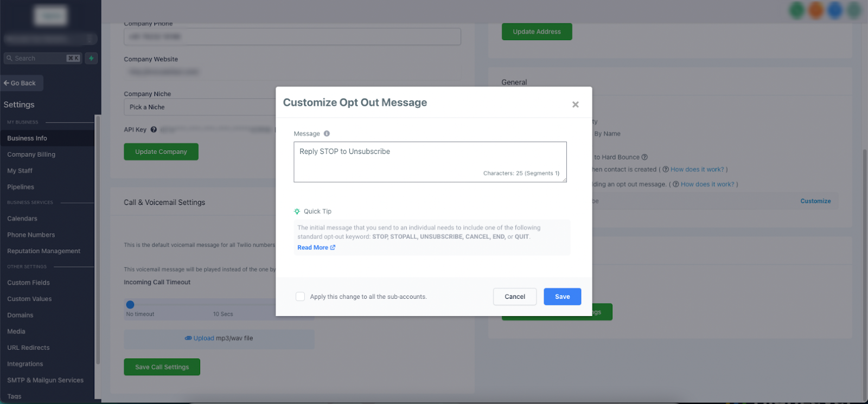The width and height of the screenshot is (868, 404).
Task: Close the Customize Opt Out Message dialog
Action: coord(576,105)
